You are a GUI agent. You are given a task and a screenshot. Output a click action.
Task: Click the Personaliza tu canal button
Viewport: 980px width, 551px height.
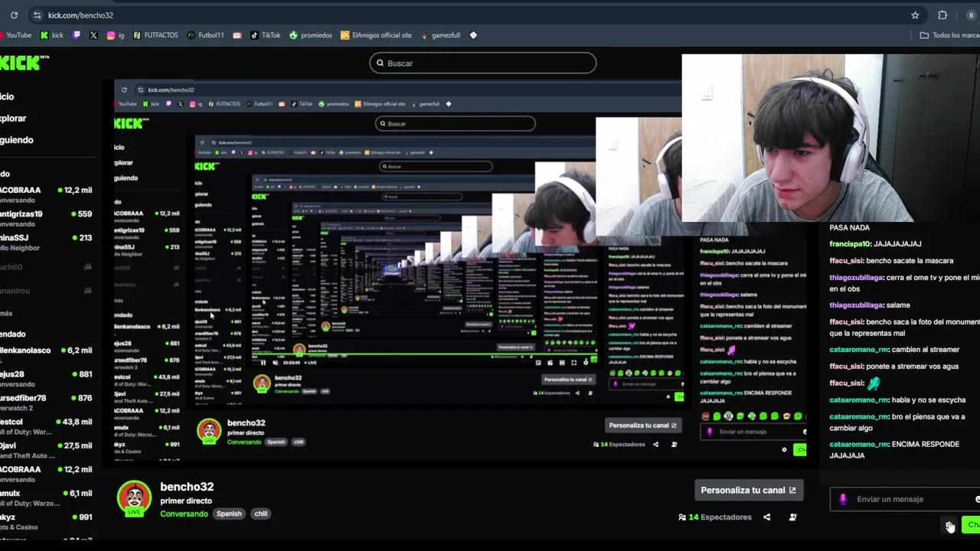[748, 491]
